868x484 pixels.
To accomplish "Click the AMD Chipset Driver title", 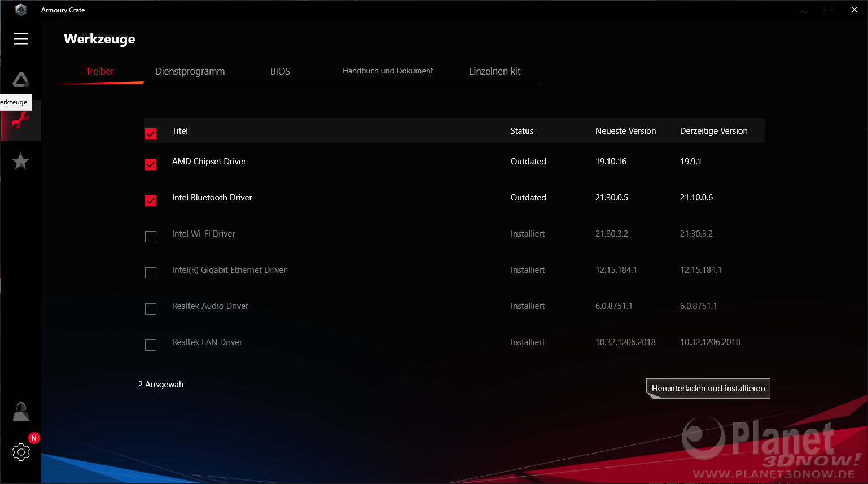I will (x=209, y=162).
